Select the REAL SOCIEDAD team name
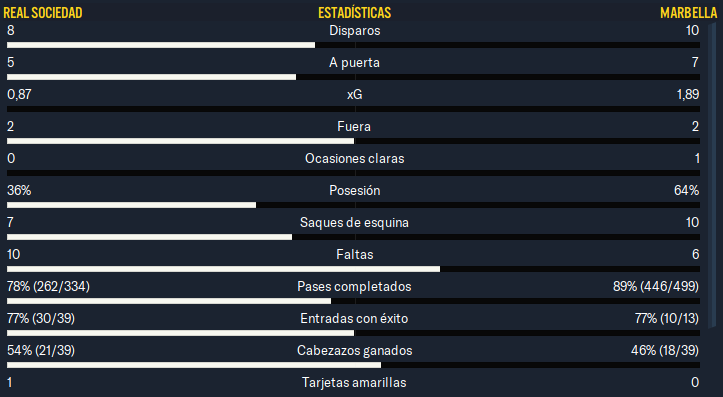This screenshot has width=723, height=397. pyautogui.click(x=43, y=12)
